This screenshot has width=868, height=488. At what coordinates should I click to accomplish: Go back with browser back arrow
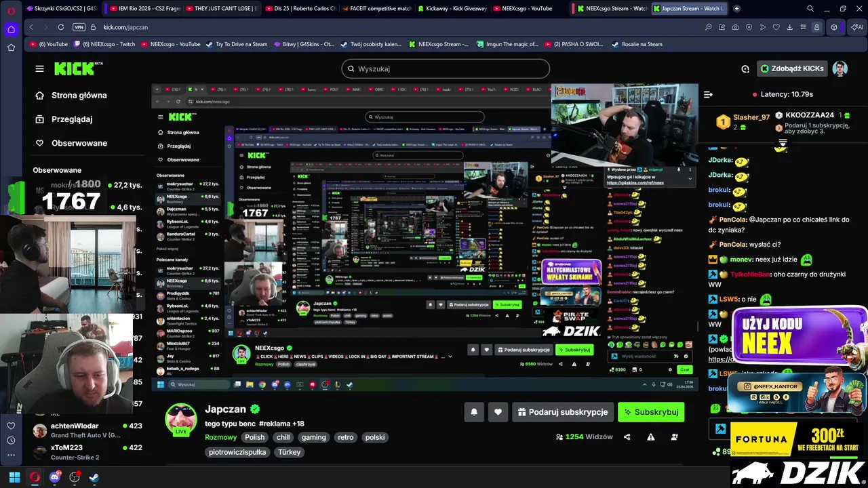pyautogui.click(x=31, y=27)
